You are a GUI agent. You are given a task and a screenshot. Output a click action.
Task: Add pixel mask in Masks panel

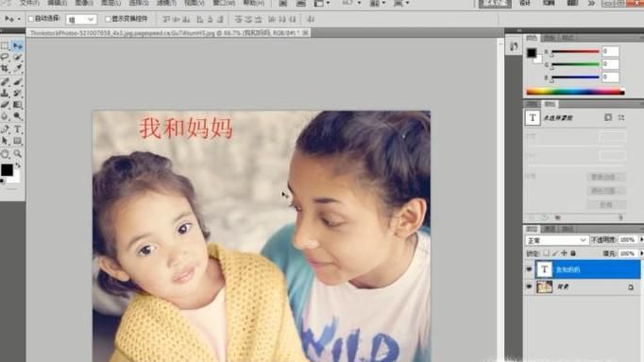point(608,117)
